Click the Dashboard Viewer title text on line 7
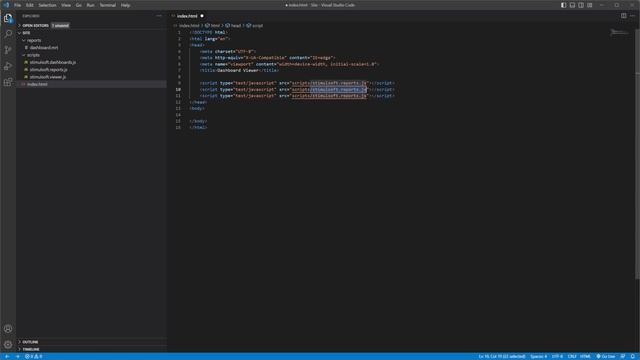The image size is (640, 360). point(237,70)
